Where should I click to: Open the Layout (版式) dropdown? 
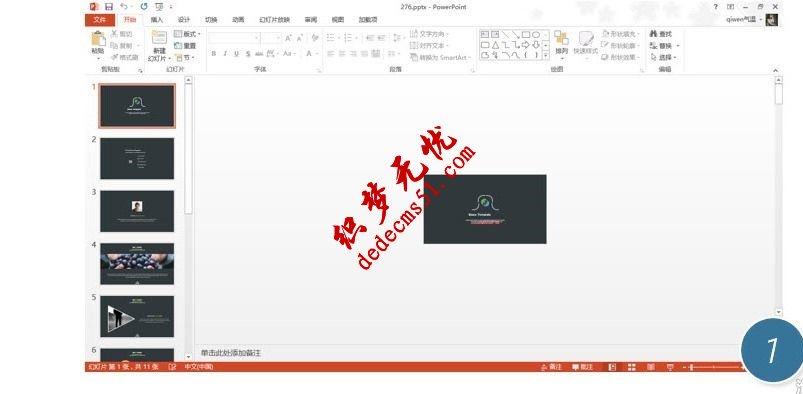187,34
